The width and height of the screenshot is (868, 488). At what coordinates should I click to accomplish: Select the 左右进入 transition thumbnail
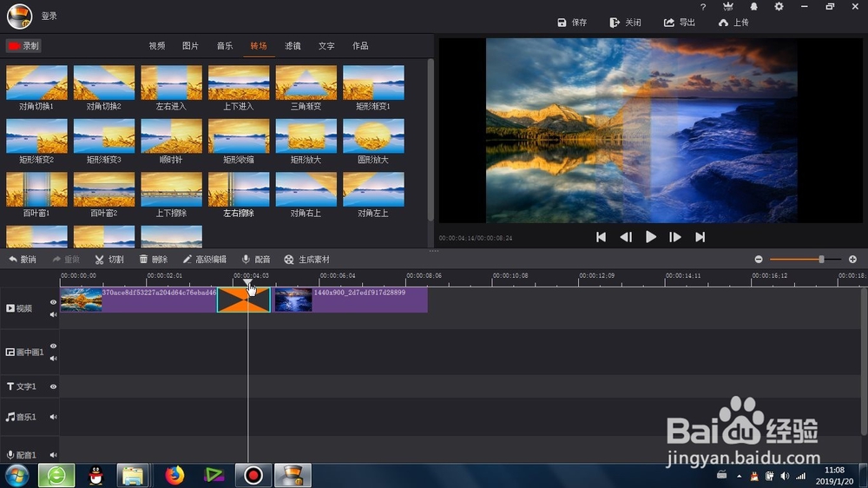click(172, 82)
